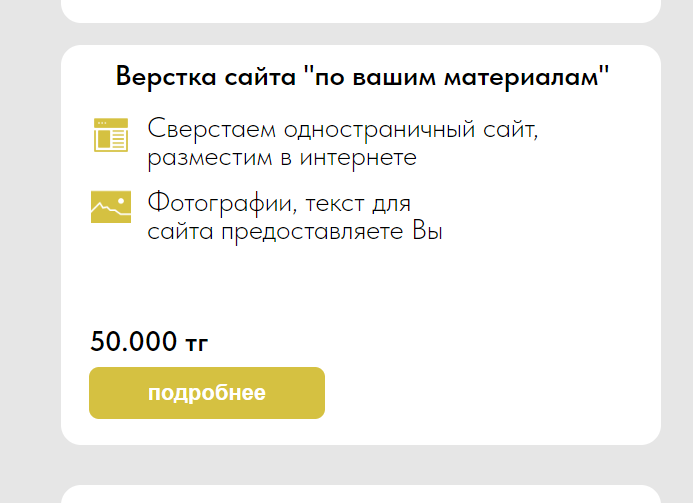This screenshot has height=503, width=693.
Task: Click the тг currency label
Action: 196,344
